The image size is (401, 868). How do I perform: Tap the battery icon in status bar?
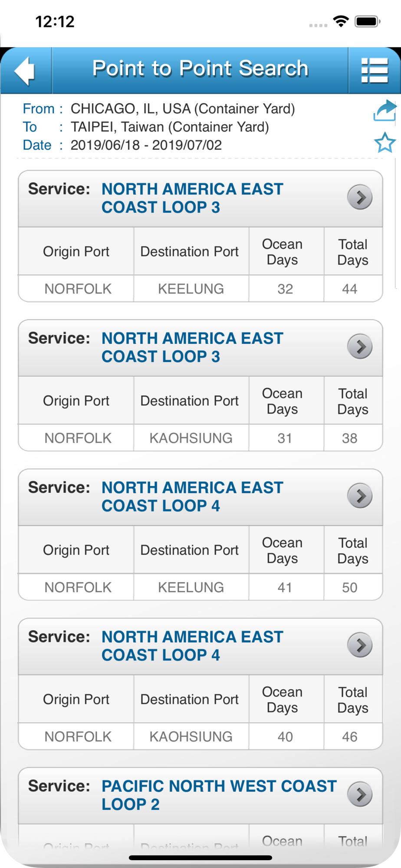tap(367, 21)
